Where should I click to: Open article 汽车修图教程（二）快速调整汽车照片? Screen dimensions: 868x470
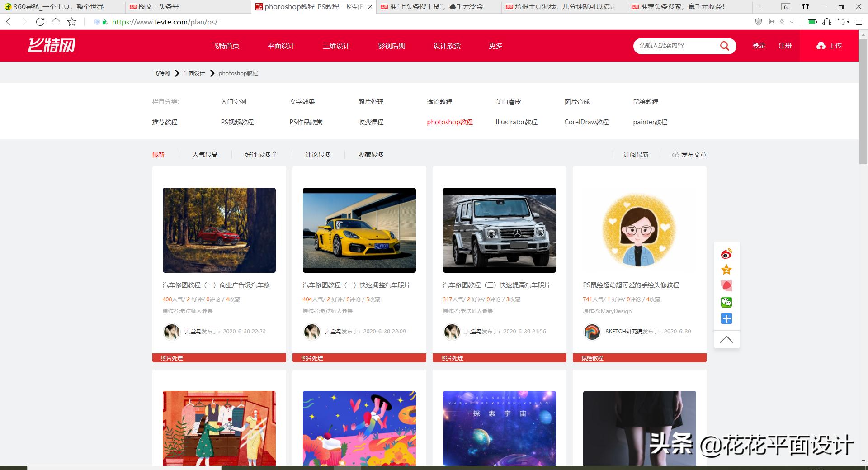[357, 285]
